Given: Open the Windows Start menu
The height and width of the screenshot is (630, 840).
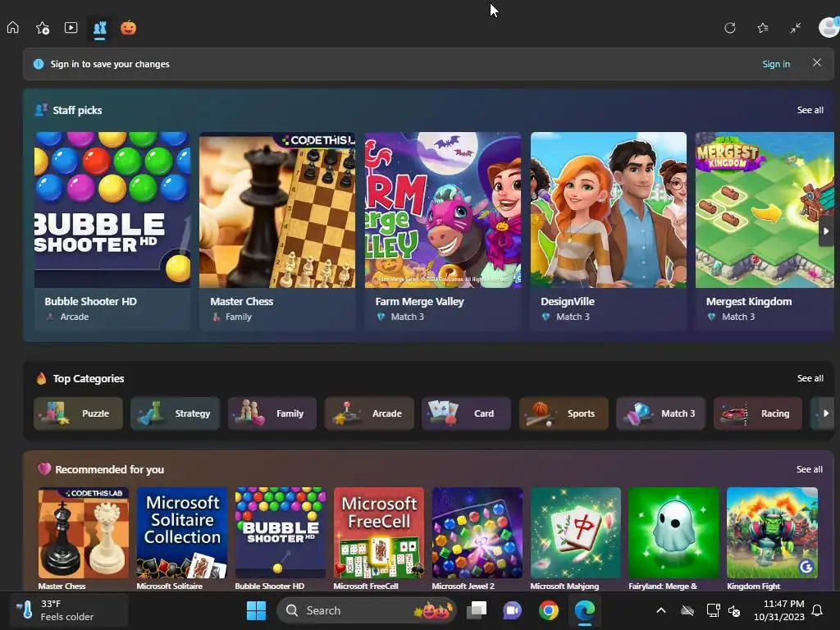Looking at the screenshot, I should tap(256, 610).
